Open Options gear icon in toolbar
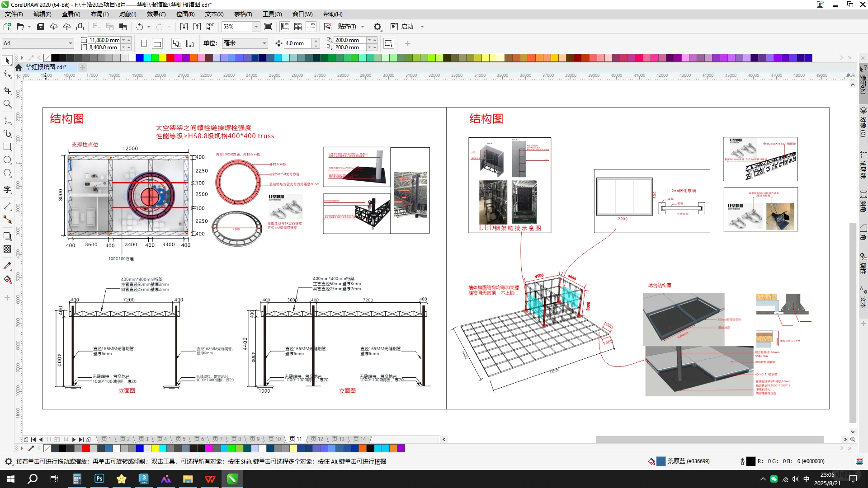This screenshot has width=868, height=488. point(377,27)
